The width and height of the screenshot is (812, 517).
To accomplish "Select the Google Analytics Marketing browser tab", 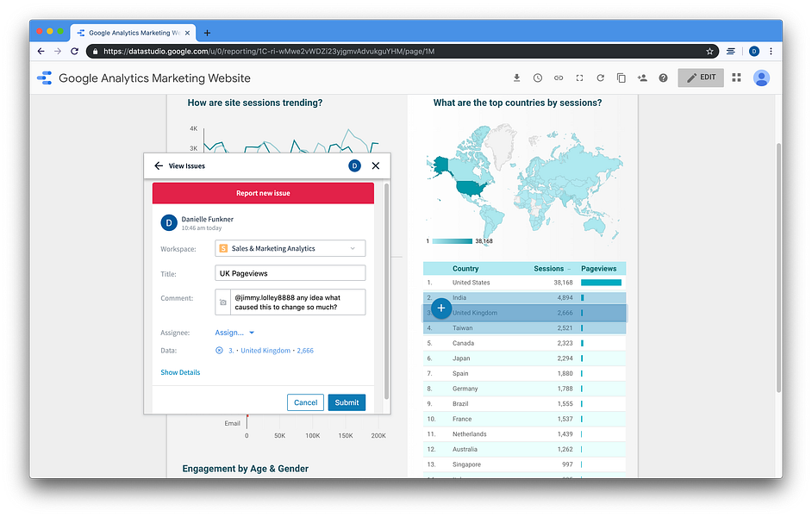I will coord(133,33).
